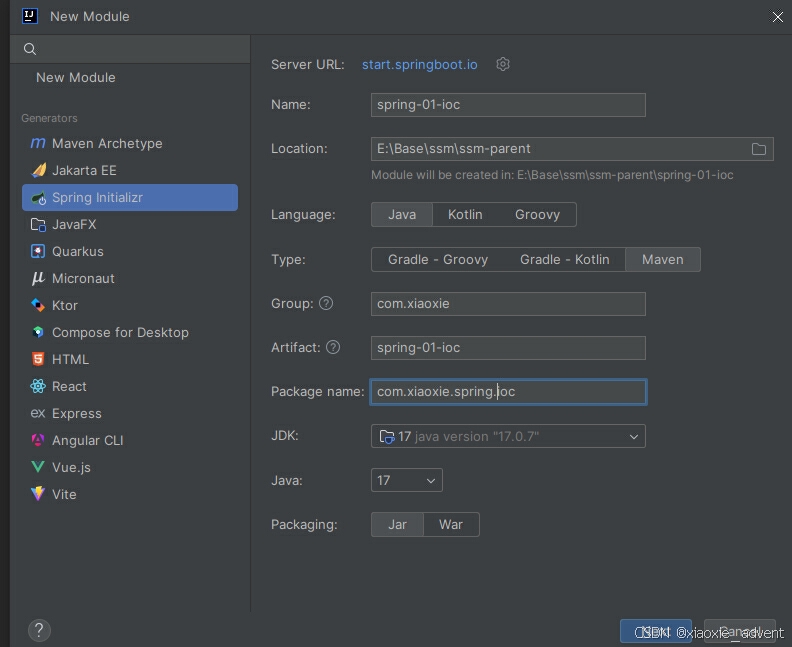Click the IntelliJ IDEA logo icon
Screen dimensions: 792x647
tap(29, 16)
